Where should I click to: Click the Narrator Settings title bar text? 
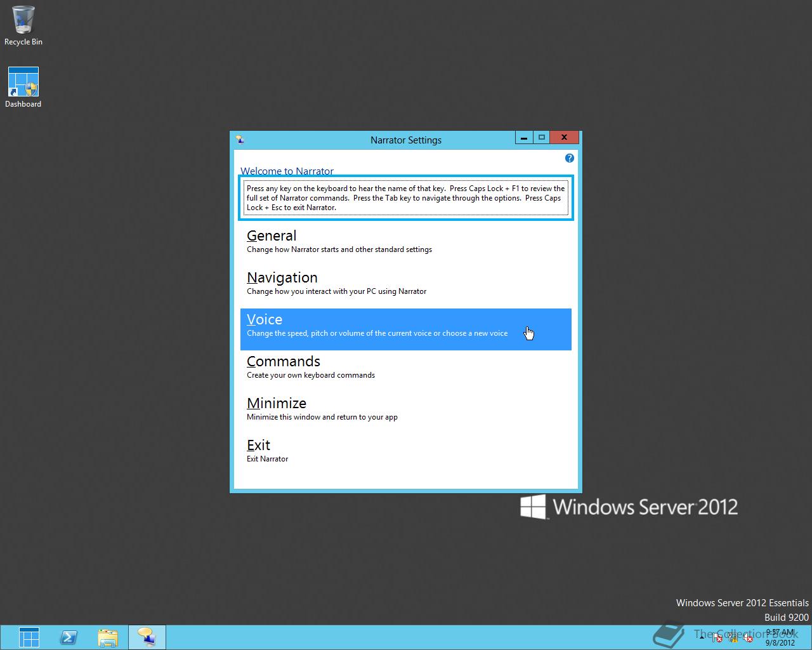pos(406,140)
